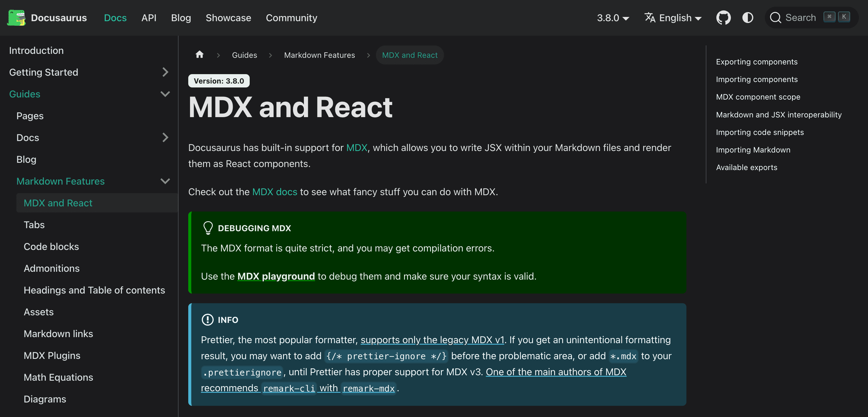Image resolution: width=868 pixels, height=417 pixels.
Task: Focus the Search input field
Action: [x=801, y=18]
